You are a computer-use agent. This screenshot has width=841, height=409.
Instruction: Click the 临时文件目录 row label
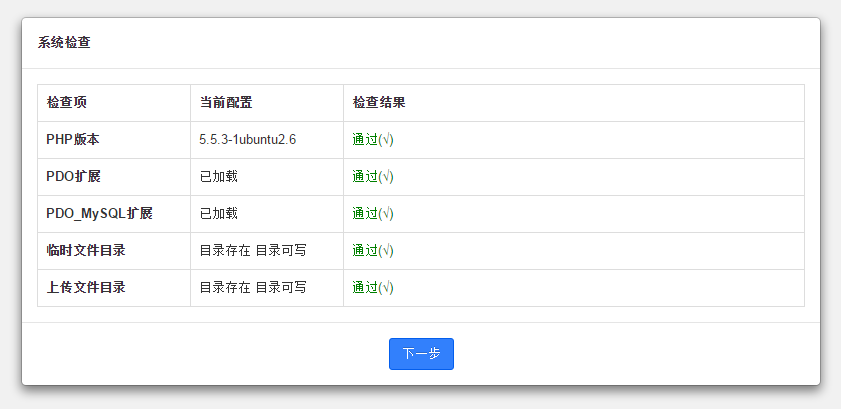[x=86, y=251]
